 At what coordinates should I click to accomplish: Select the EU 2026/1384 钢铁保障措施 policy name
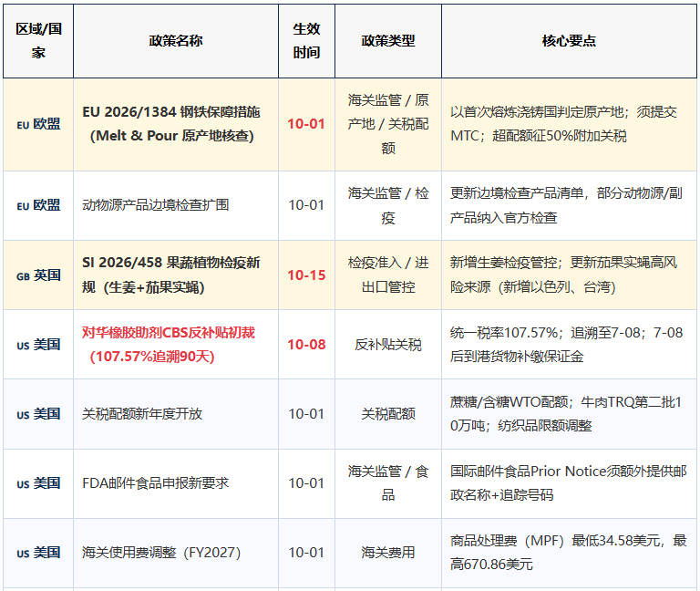pyautogui.click(x=171, y=124)
